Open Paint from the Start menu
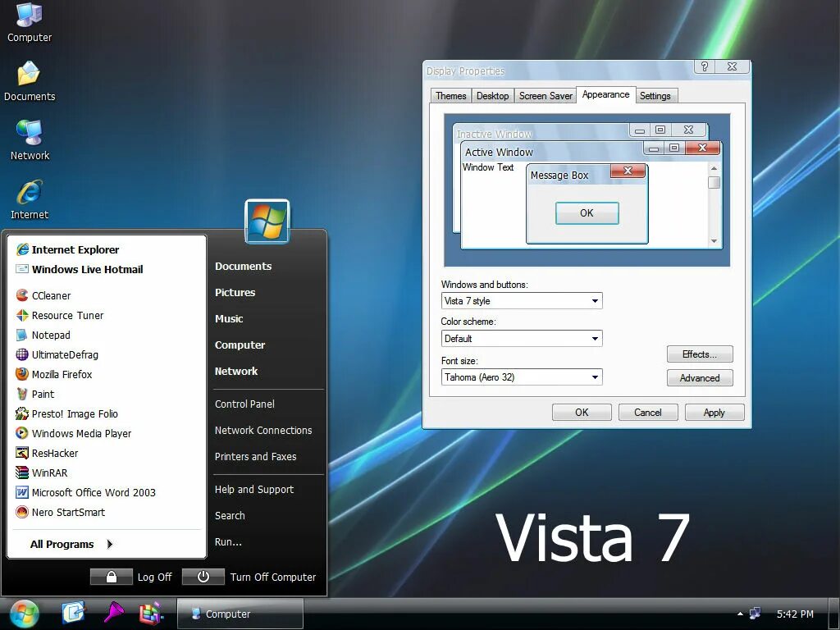The height and width of the screenshot is (630, 840). coord(34,395)
